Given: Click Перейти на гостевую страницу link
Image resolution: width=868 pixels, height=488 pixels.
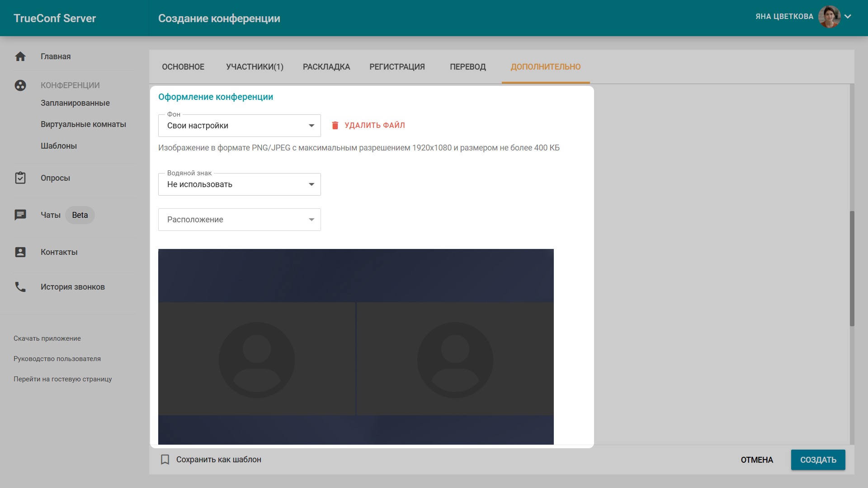Looking at the screenshot, I should click(62, 379).
